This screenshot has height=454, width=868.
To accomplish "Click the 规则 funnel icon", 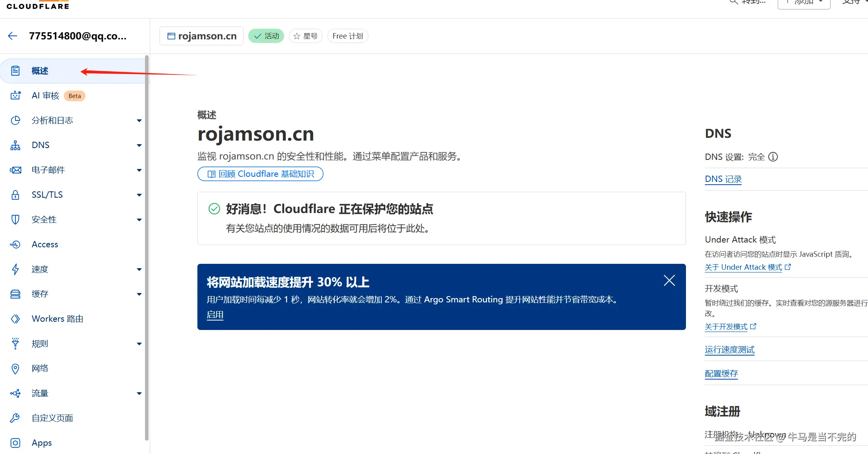I will coord(15,343).
